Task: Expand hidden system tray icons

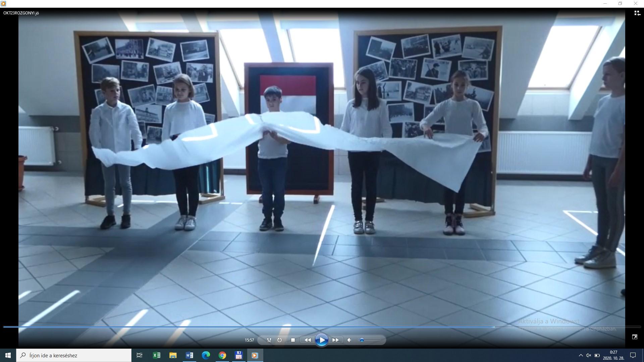Action: [x=581, y=355]
